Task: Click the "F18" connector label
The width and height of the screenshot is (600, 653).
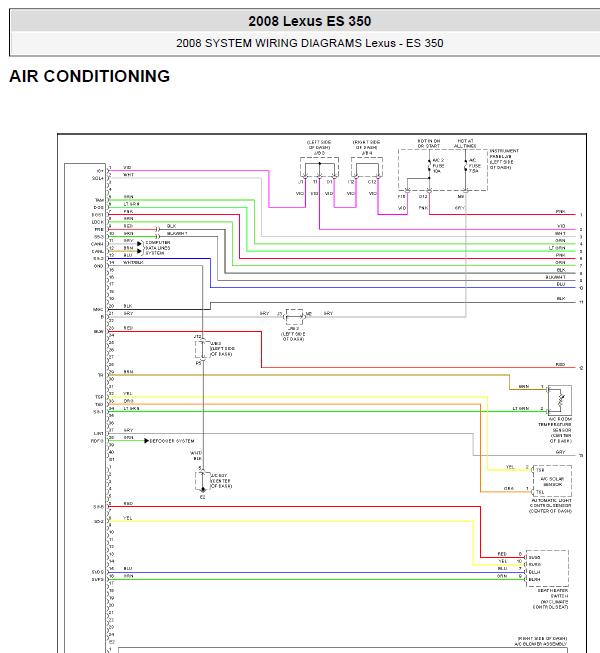Action: click(x=401, y=196)
